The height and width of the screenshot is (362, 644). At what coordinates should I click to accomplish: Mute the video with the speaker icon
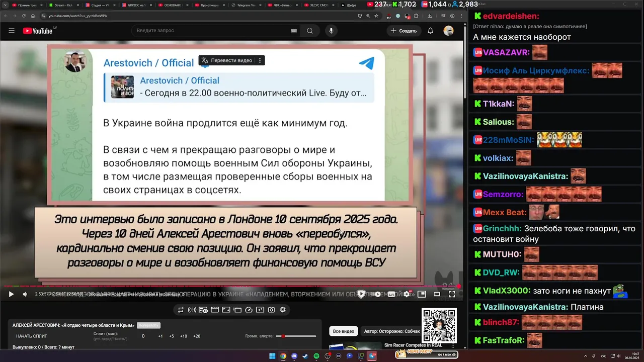[25, 294]
